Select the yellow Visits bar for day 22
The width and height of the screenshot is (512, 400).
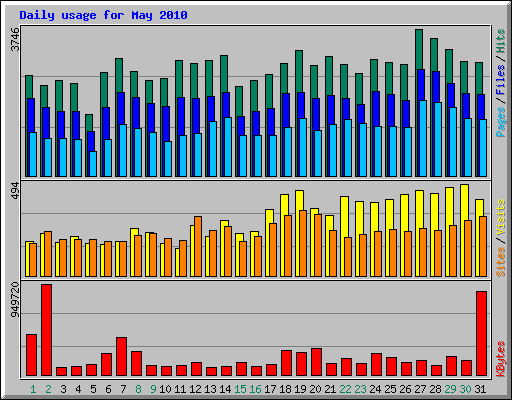tap(344, 217)
